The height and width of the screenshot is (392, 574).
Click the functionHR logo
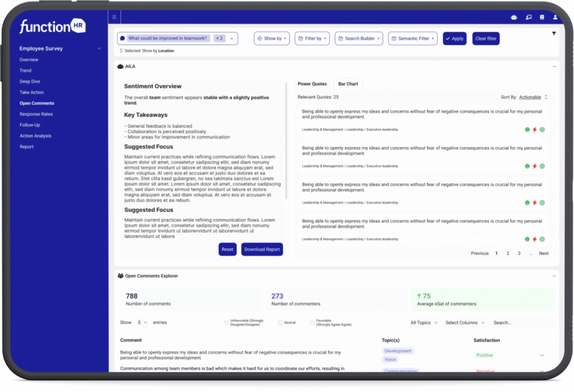coord(53,26)
